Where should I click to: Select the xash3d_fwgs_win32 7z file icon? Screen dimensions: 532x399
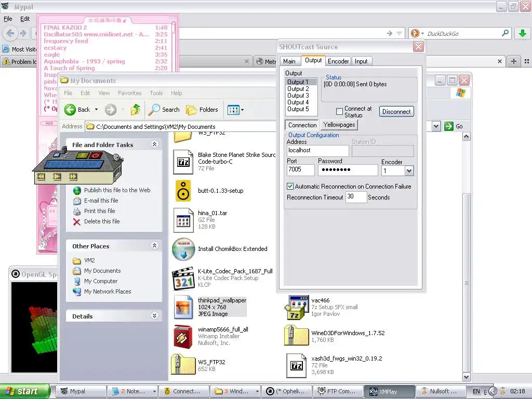(296, 366)
